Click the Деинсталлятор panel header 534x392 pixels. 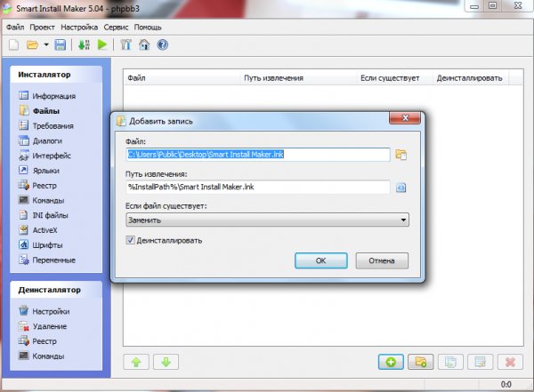point(56,290)
